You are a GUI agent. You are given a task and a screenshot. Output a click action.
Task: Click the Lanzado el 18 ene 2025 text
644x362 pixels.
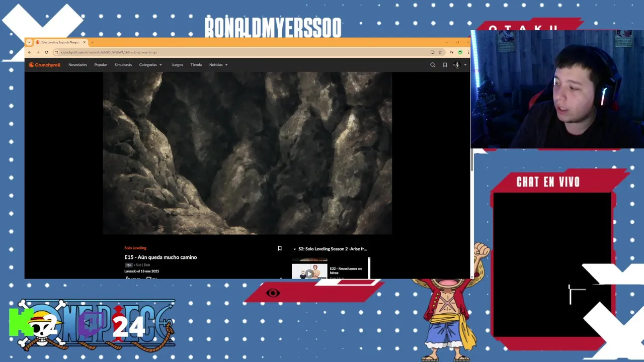point(142,271)
